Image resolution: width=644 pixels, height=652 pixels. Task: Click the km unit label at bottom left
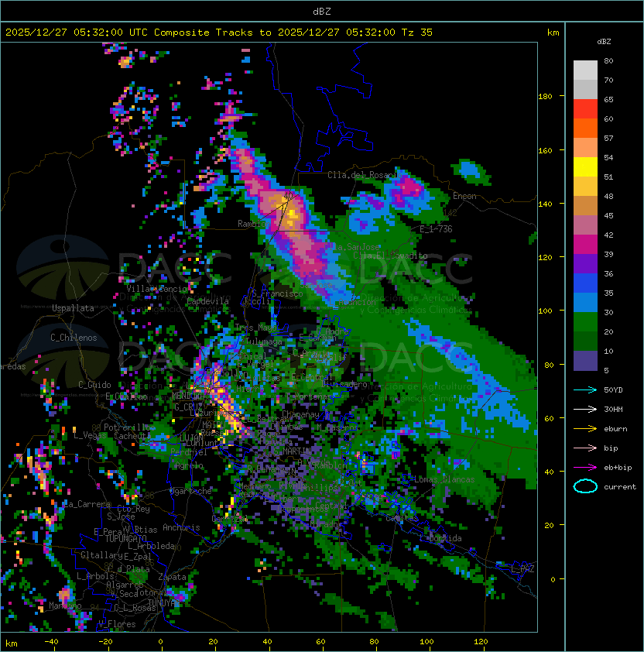(x=12, y=643)
